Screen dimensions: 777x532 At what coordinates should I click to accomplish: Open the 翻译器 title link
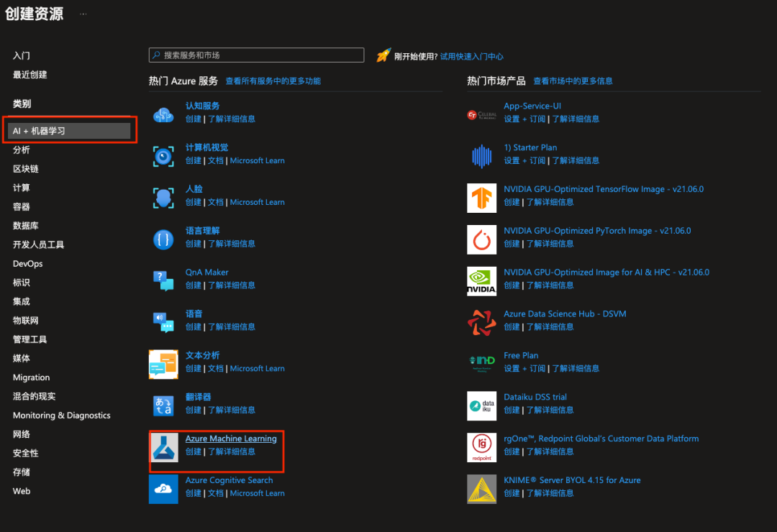click(199, 397)
